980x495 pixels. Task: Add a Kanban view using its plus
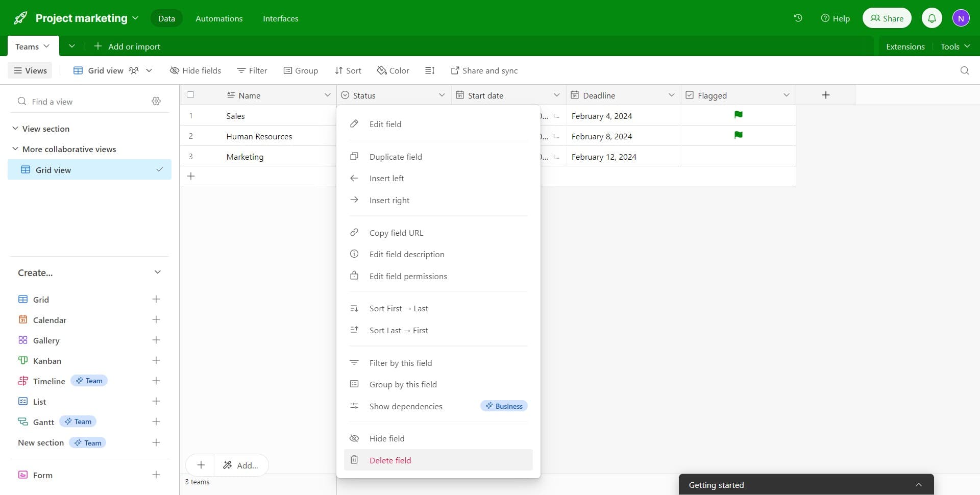(156, 360)
